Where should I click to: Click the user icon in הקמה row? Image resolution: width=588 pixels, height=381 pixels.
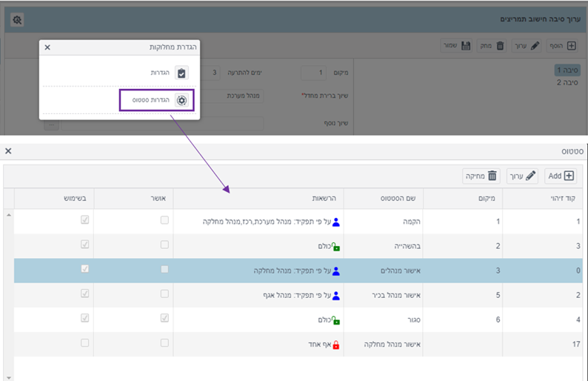(x=336, y=222)
